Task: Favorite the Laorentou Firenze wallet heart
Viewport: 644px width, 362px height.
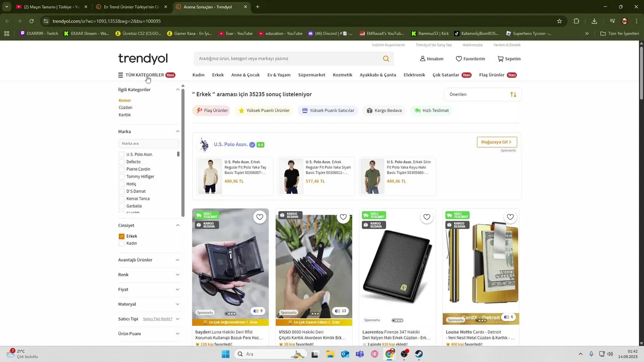Action: coord(427,217)
